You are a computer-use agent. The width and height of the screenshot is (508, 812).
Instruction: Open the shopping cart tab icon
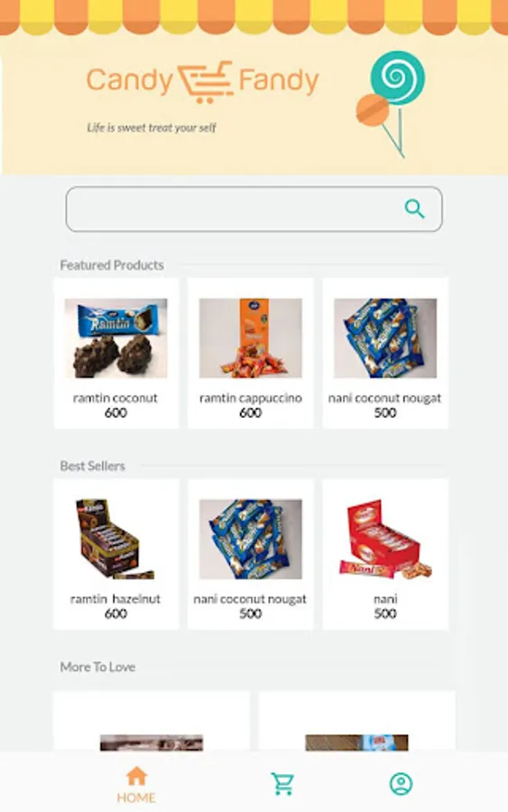(282, 783)
